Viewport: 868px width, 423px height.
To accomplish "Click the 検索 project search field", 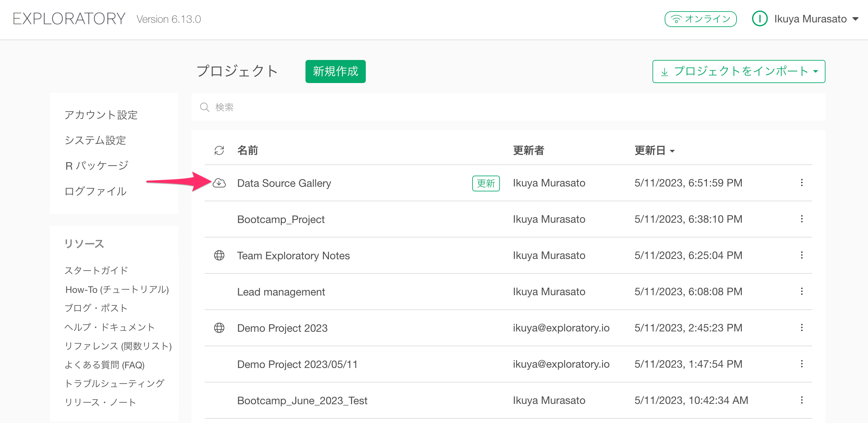I will 506,107.
